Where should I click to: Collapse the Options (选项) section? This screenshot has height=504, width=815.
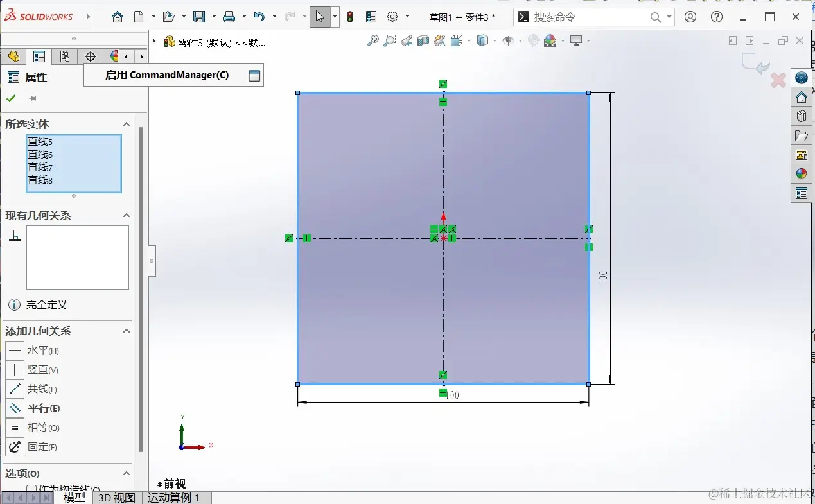coord(127,473)
